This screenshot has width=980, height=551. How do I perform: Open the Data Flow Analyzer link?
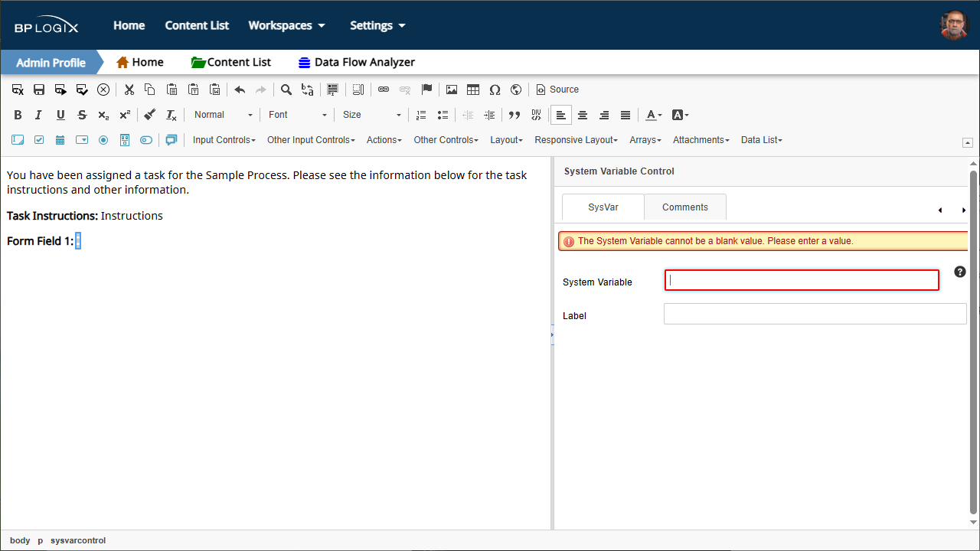tap(357, 63)
